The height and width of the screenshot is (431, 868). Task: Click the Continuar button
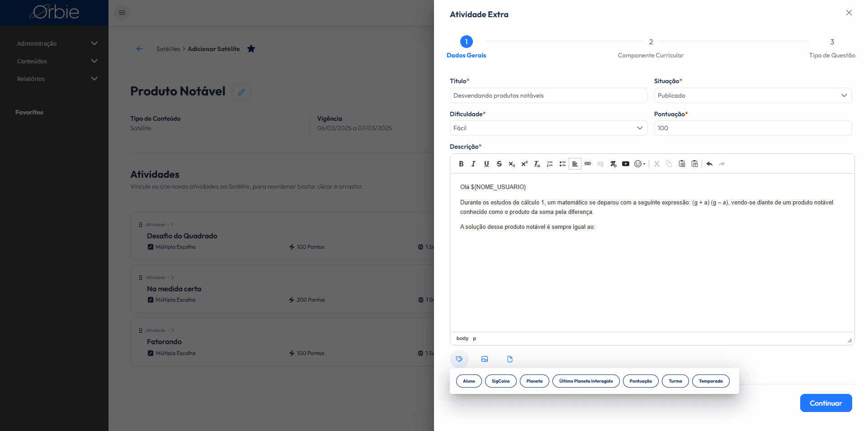click(x=826, y=403)
